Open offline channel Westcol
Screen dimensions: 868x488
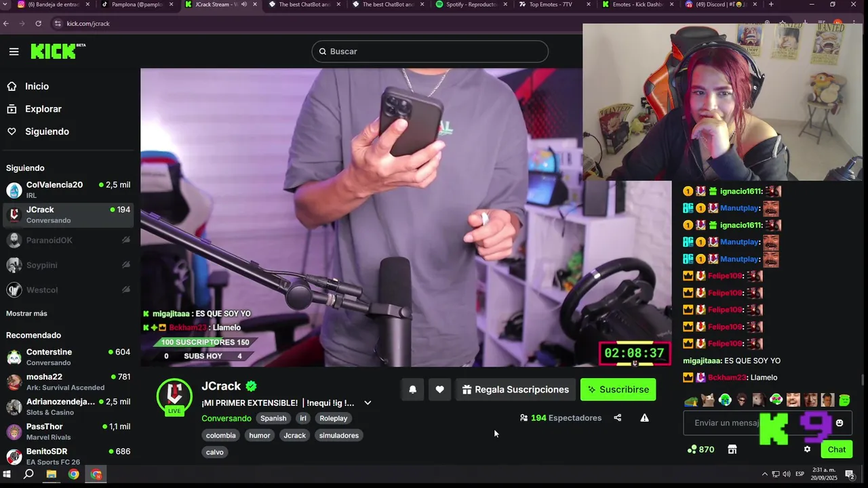tap(68, 290)
